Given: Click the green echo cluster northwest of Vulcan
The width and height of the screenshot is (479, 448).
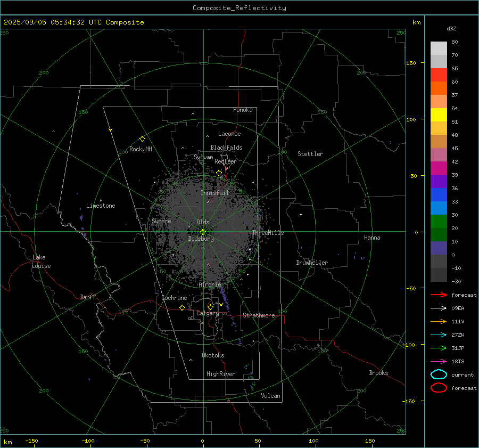Looking at the screenshot, I should click(x=252, y=382).
